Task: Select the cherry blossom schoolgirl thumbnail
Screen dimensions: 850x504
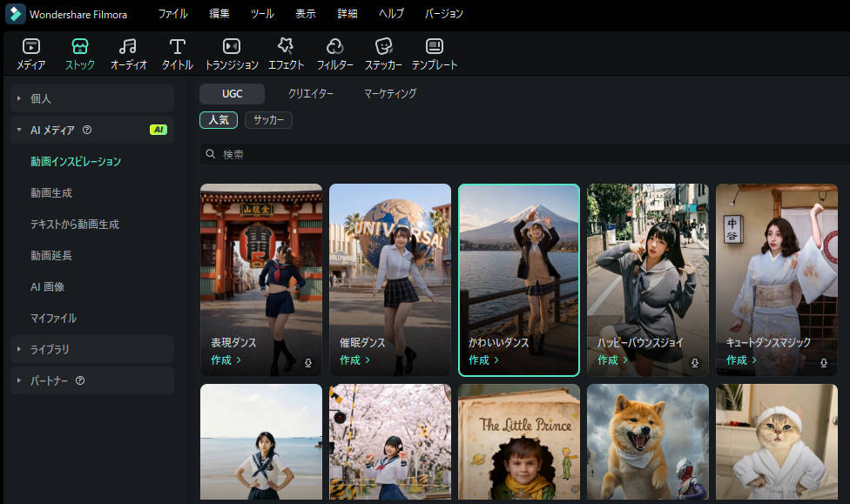Action: 390,441
